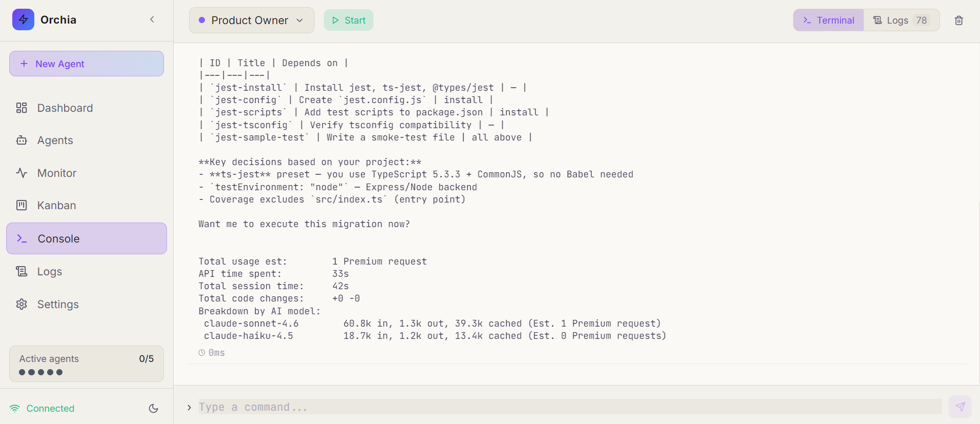The width and height of the screenshot is (980, 424).
Task: Click the '**Key decisions based on your project:**' line
Action: pos(310,162)
